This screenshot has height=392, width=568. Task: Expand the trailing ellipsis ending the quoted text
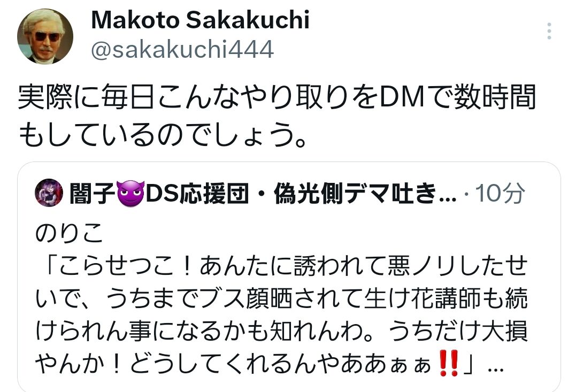point(496,369)
